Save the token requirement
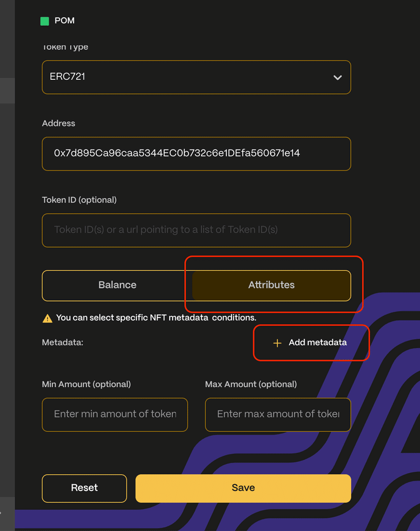This screenshot has height=531, width=420. 243,488
